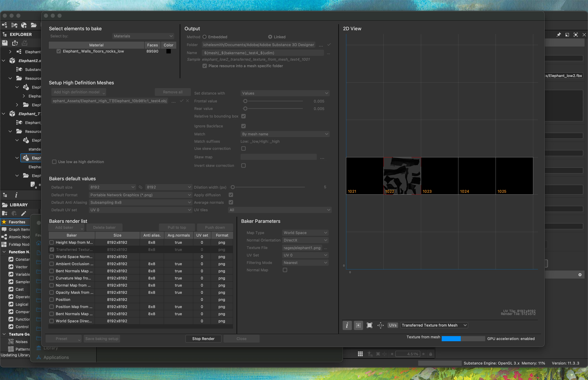Select the Favorites library category
588x380 pixels.
(x=17, y=222)
